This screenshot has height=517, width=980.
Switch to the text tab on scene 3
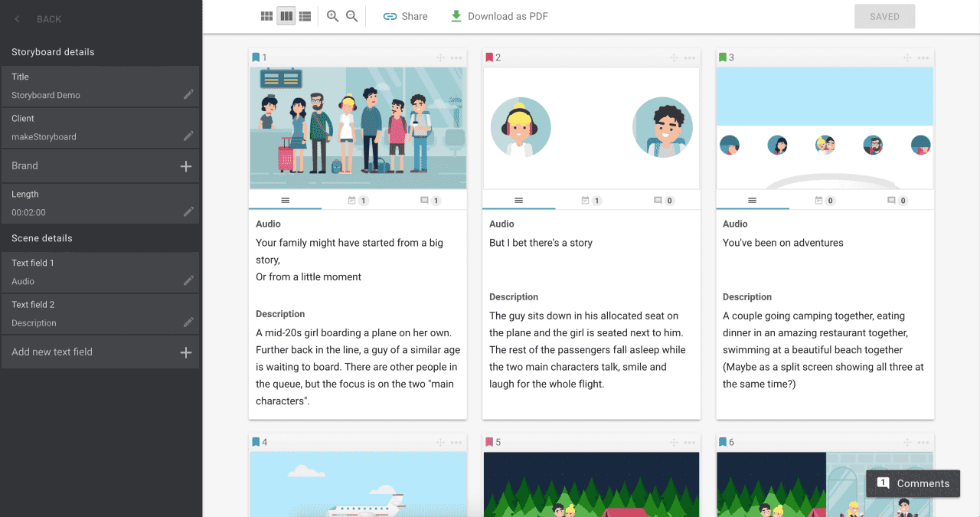click(753, 200)
